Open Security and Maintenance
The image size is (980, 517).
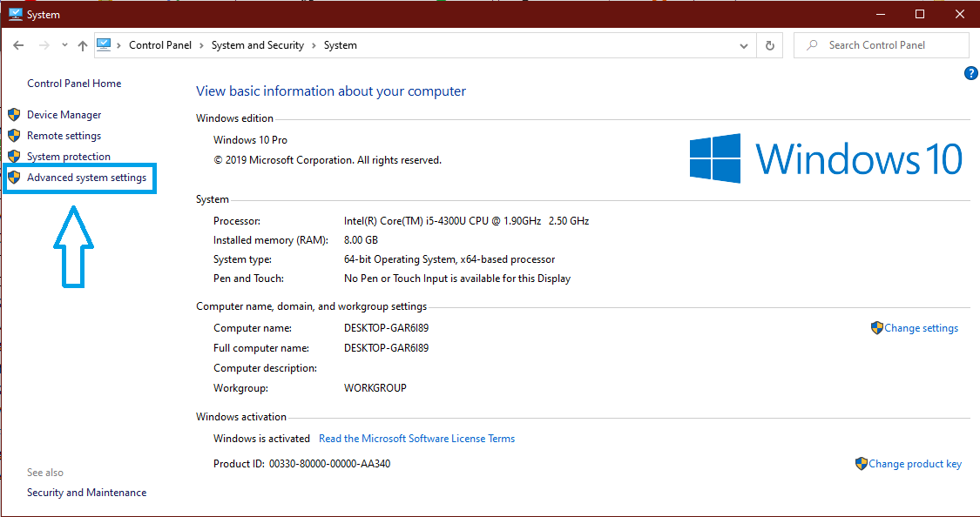coord(86,493)
